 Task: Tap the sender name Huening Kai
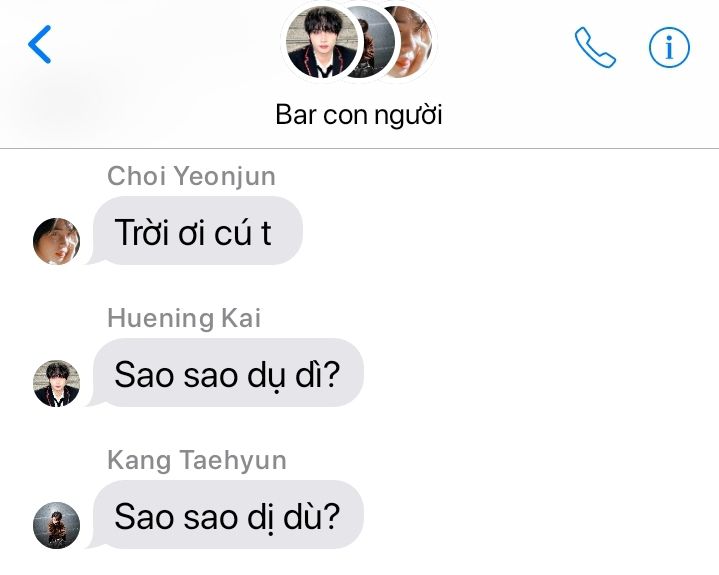pos(184,318)
